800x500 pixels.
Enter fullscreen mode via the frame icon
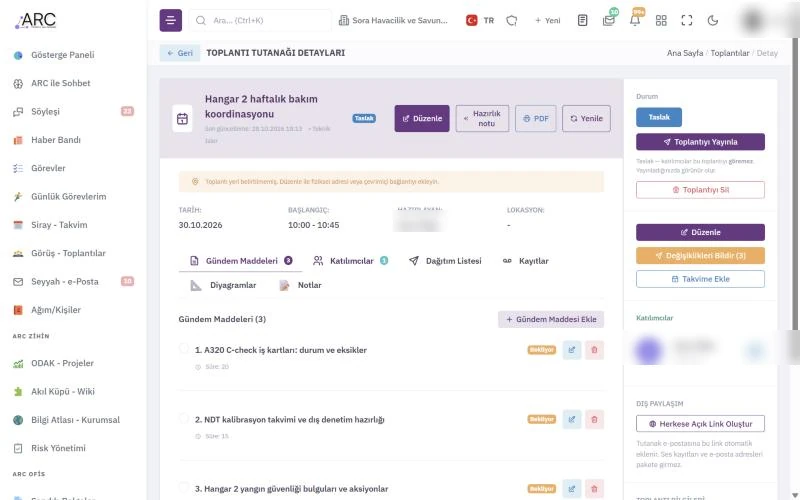click(687, 20)
